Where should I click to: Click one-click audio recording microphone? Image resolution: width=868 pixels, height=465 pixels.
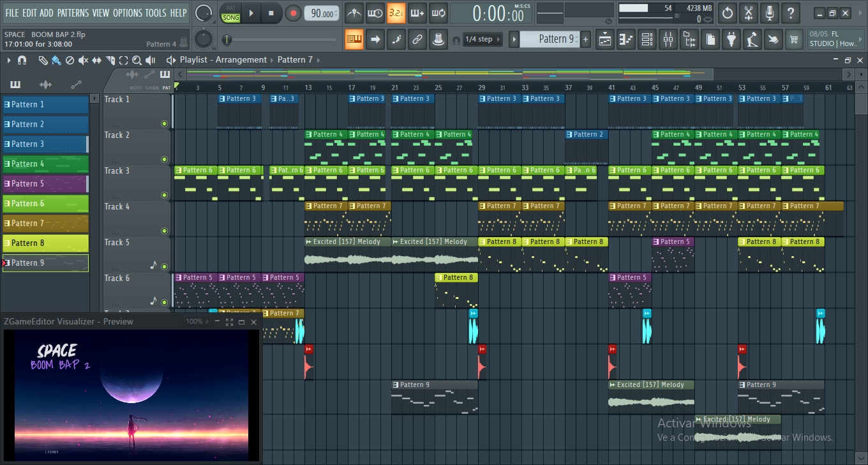click(x=770, y=13)
